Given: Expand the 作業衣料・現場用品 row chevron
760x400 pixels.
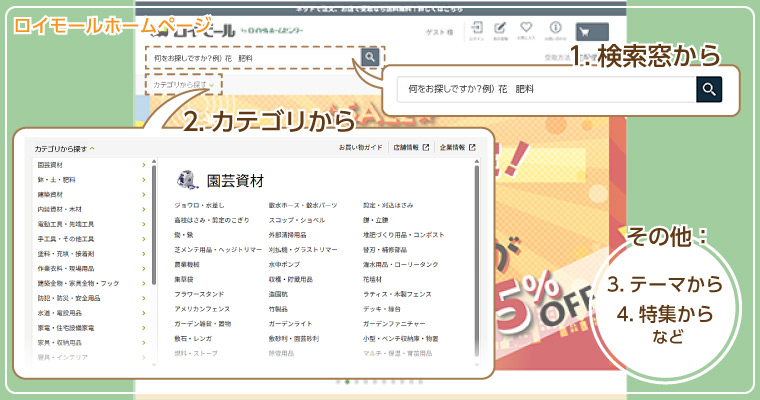Looking at the screenshot, I should coord(143,269).
